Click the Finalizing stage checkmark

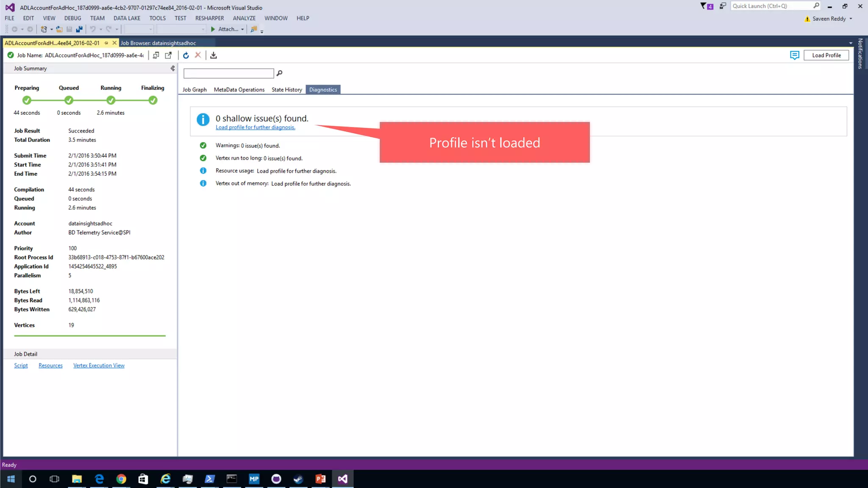point(153,100)
